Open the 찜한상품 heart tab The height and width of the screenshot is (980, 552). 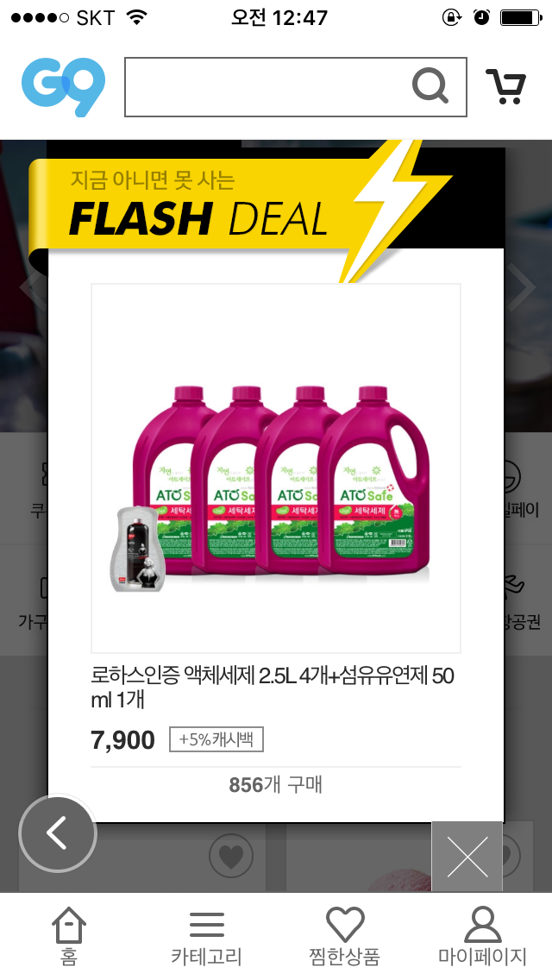(344, 936)
